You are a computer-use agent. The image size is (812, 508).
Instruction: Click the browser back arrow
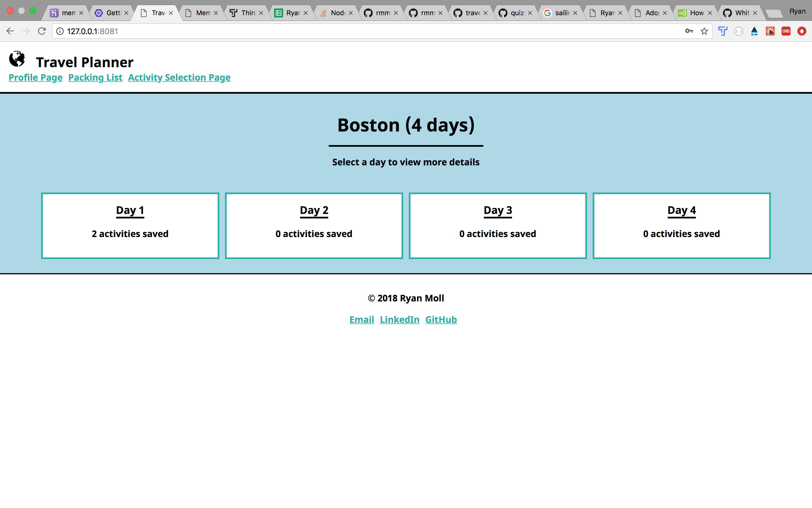point(10,31)
